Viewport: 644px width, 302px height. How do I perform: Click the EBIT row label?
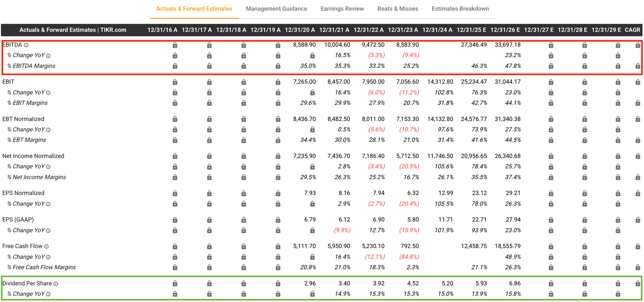click(8, 82)
